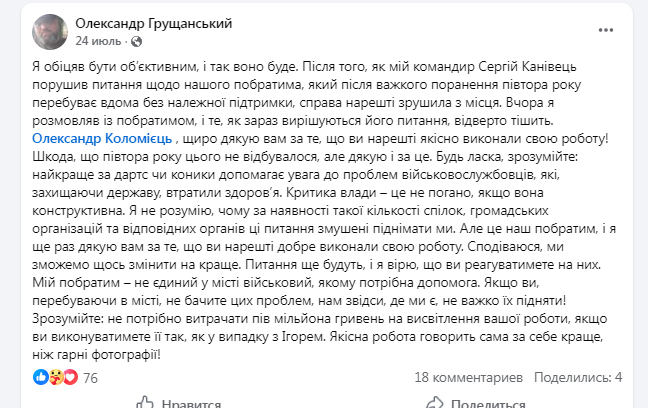Open the author's profile picture
This screenshot has height=408, width=648.
tap(50, 32)
